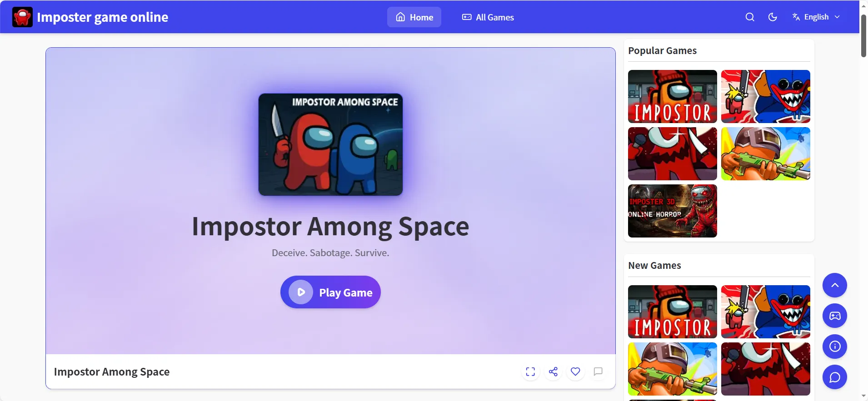
Task: Click the page vertical scrollbar thumb
Action: tap(863, 35)
